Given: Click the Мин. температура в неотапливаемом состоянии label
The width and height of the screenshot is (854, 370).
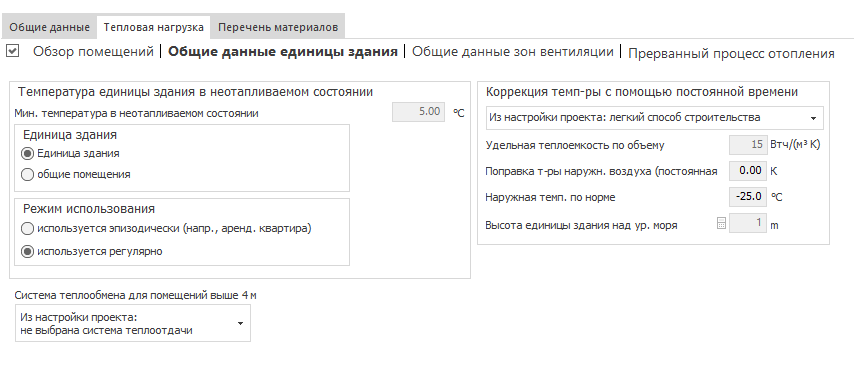Looking at the screenshot, I should pos(137,114).
